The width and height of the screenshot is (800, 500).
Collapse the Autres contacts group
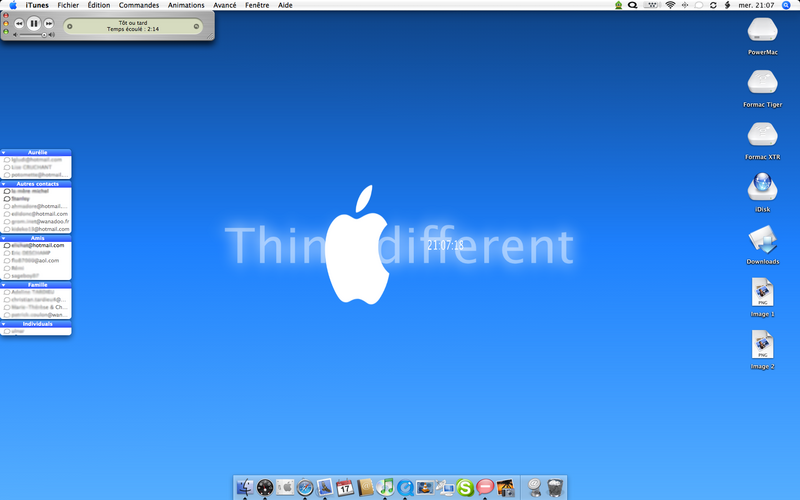(x=4, y=184)
